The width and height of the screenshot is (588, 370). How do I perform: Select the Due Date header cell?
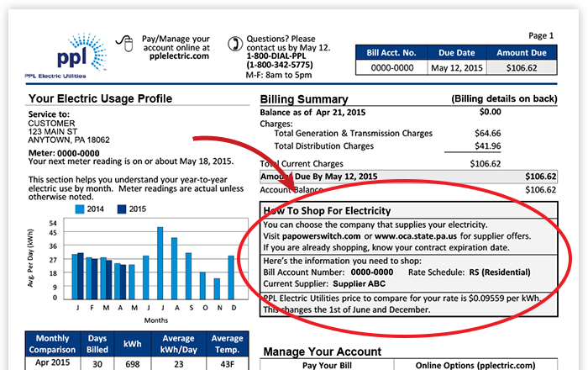(457, 52)
